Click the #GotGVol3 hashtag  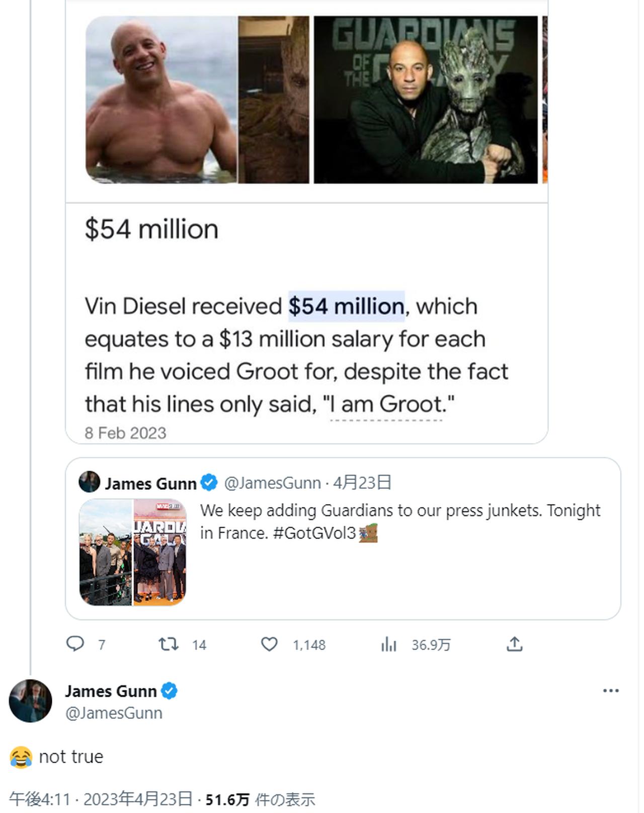point(314,533)
